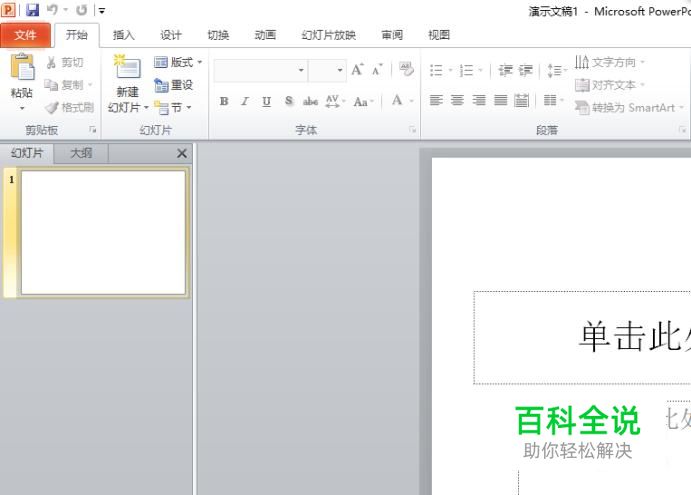Select the Justify alignment icon
Image resolution: width=691 pixels, height=495 pixels.
(x=500, y=101)
